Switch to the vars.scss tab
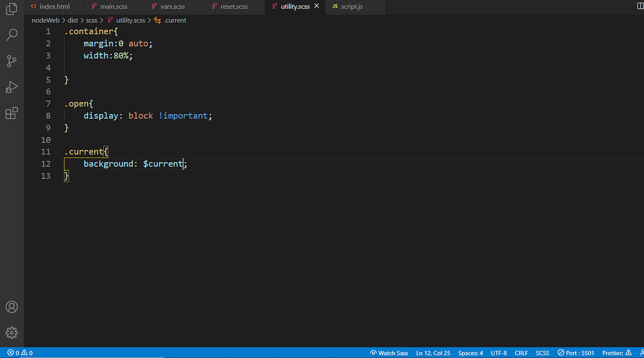The image size is (644, 358). [x=172, y=6]
